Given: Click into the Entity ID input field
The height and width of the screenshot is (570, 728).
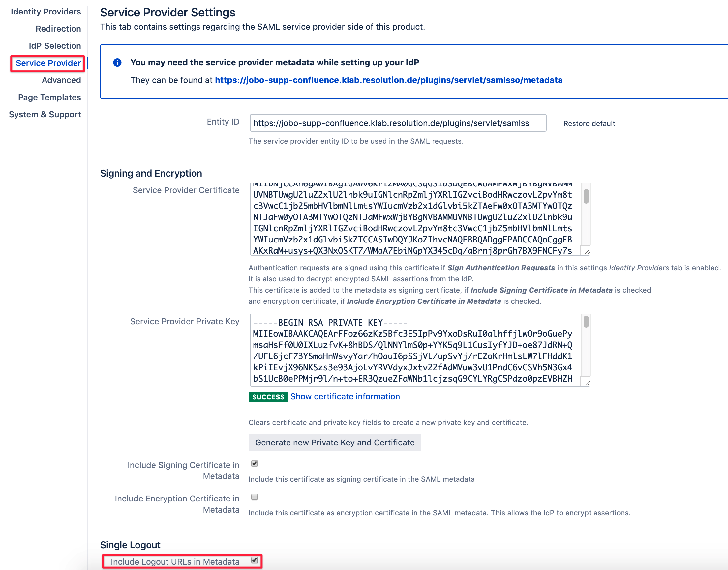Looking at the screenshot, I should tap(398, 123).
